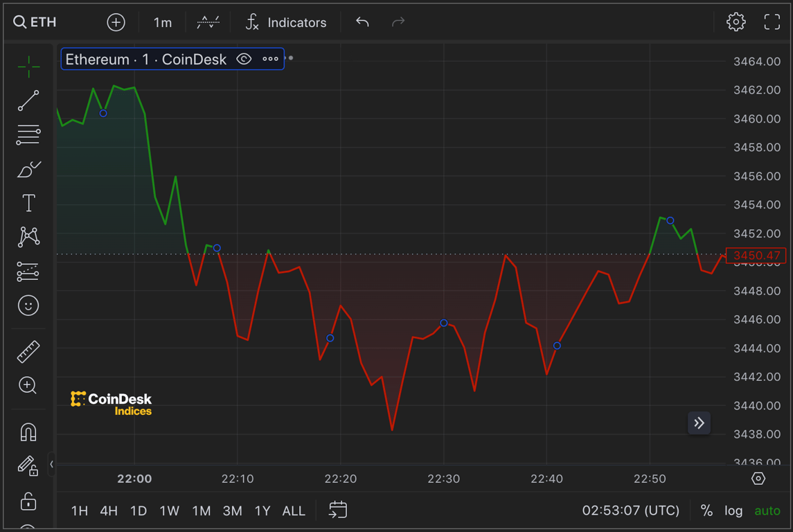The width and height of the screenshot is (793, 532).
Task: Set time range to 3M
Action: click(x=233, y=511)
